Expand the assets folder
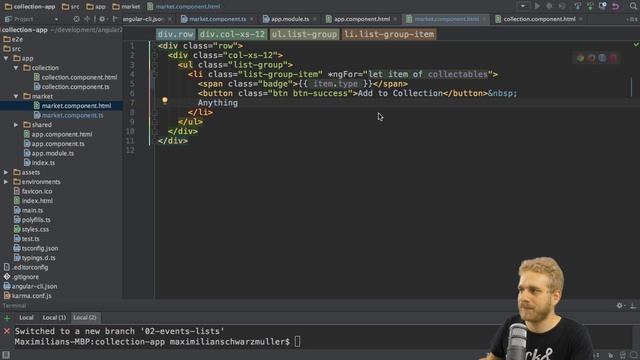Screen dimensions: 640x360 6,172
